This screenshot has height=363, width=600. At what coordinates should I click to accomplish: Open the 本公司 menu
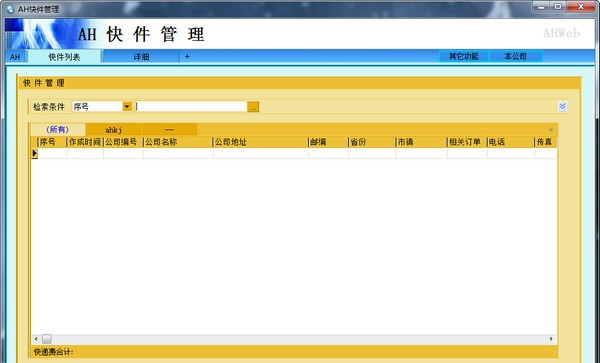point(515,57)
